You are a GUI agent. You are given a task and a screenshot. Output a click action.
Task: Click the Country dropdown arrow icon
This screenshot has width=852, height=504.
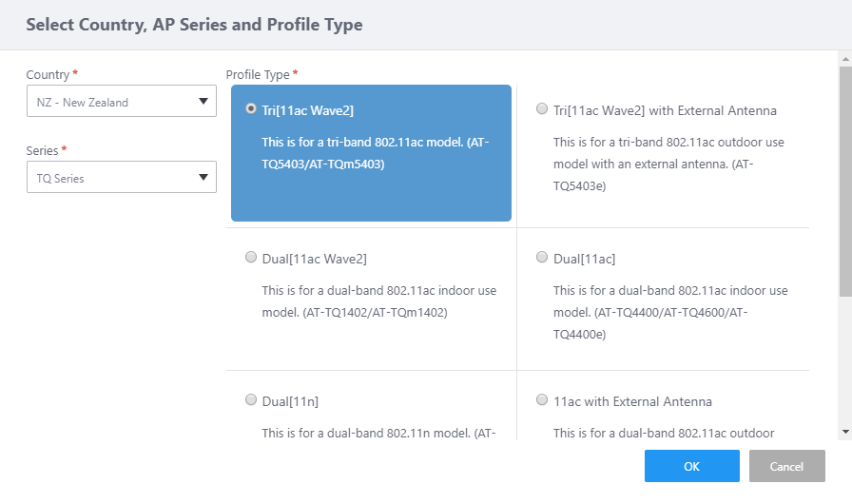203,102
